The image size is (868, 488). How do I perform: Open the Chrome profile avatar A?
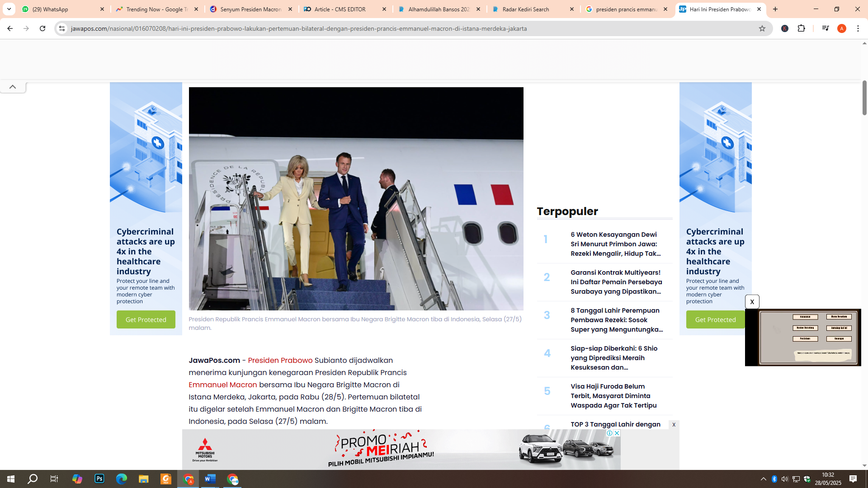[842, 28]
